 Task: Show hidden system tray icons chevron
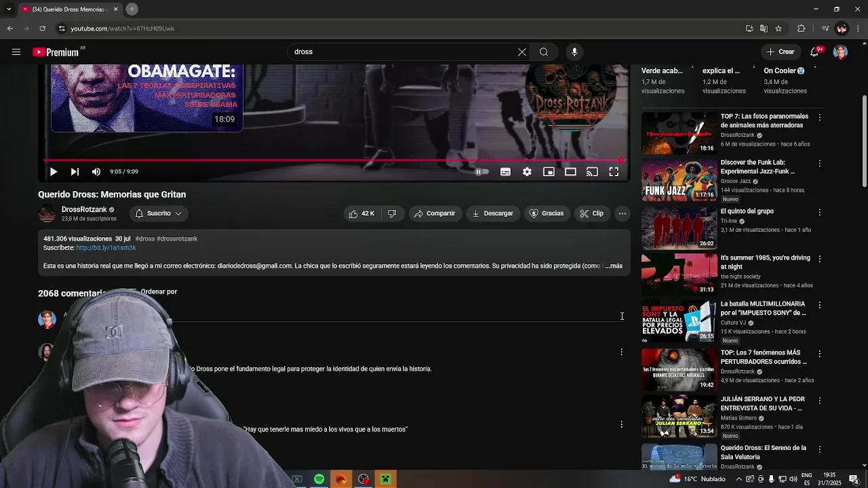point(739,479)
